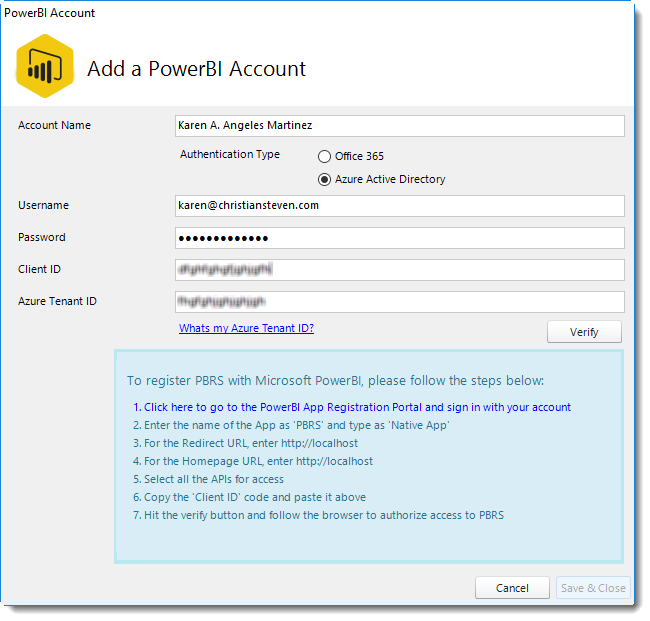
Task: Click the yellow PowerBI logo icon
Action: point(45,66)
